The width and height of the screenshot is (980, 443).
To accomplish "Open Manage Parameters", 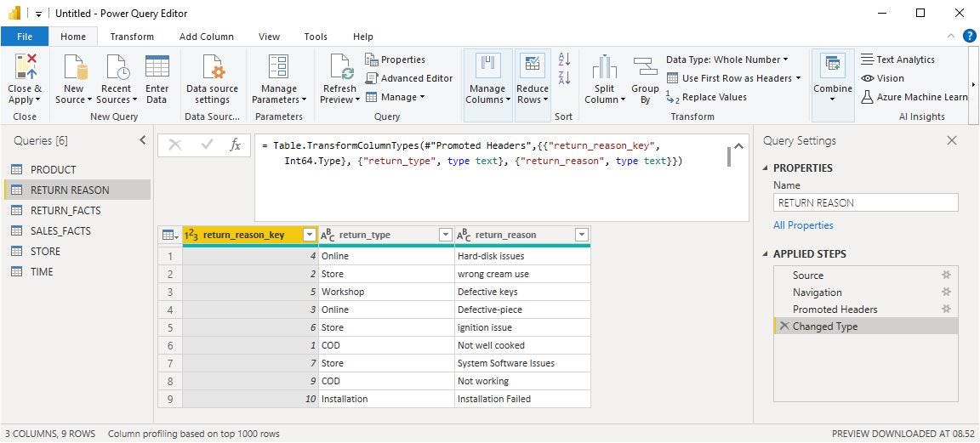I will click(x=279, y=79).
